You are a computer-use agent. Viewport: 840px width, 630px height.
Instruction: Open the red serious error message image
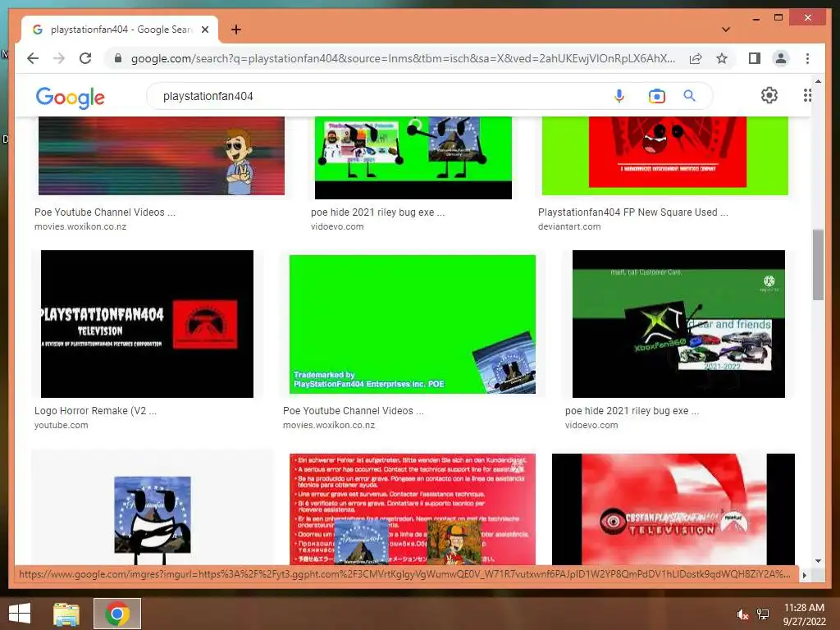(412, 509)
